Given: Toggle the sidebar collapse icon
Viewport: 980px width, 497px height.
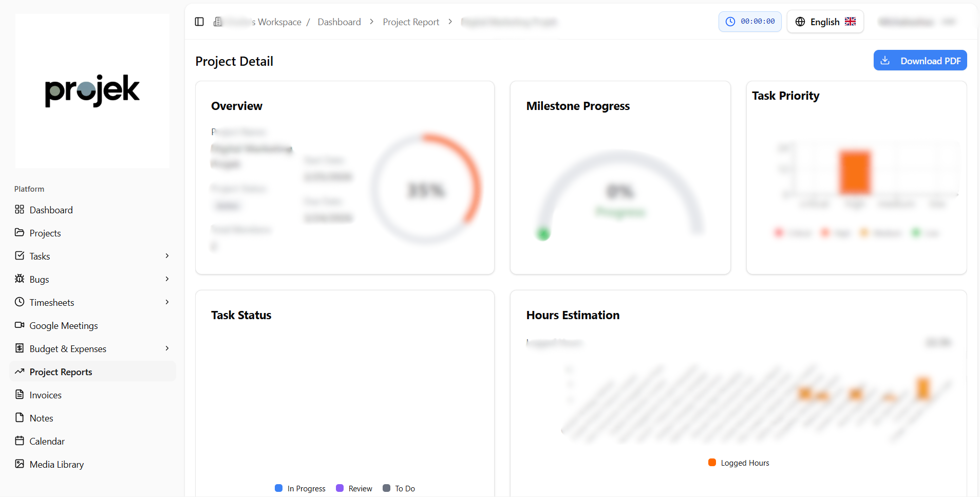Looking at the screenshot, I should [199, 22].
